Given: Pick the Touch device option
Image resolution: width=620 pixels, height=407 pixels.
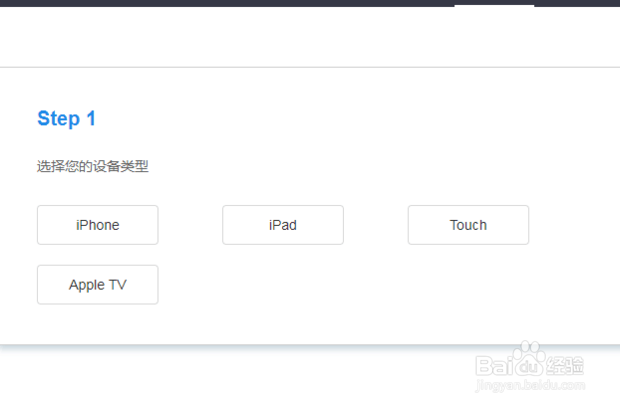Looking at the screenshot, I should point(468,225).
